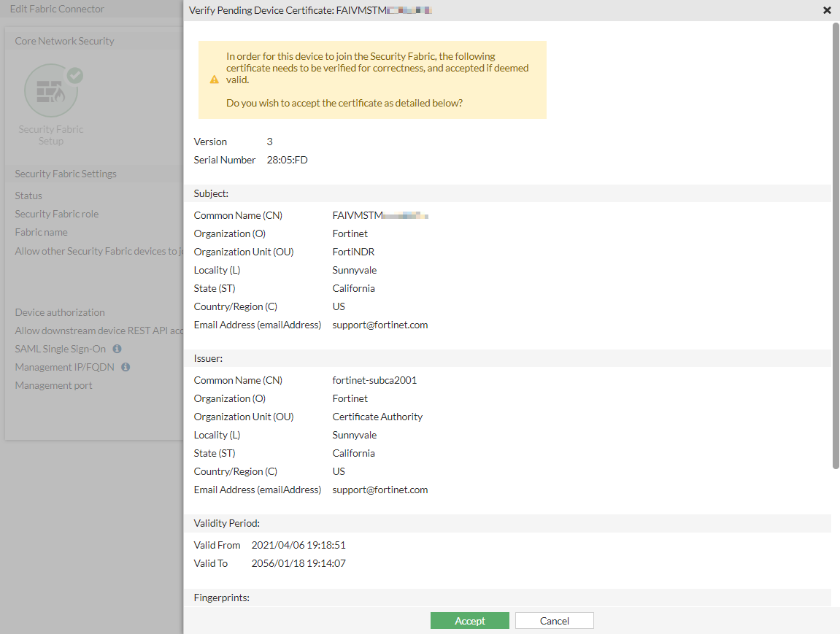Viewport: 840px width, 634px height.
Task: Click the Accept button
Action: click(x=469, y=621)
